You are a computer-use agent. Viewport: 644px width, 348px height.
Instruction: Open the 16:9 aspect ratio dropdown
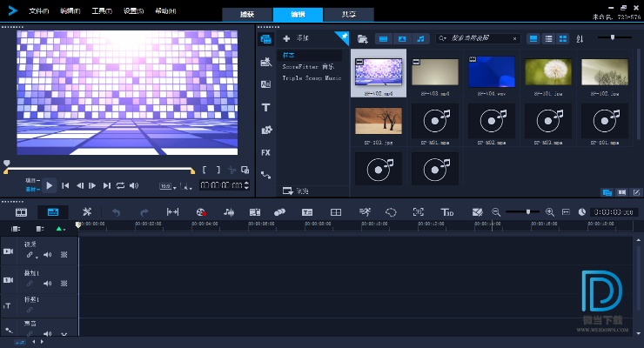[x=167, y=186]
